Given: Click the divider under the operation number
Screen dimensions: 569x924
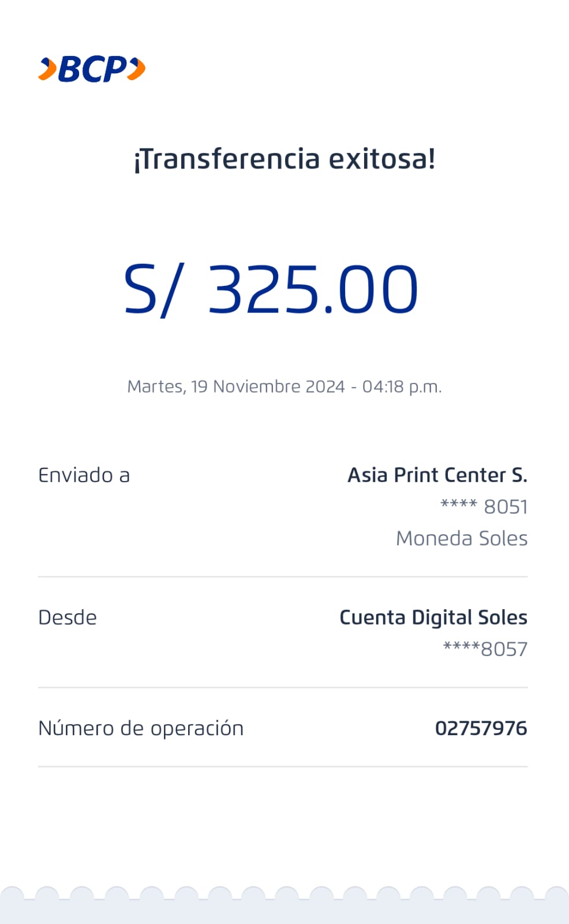Looking at the screenshot, I should point(283,766).
